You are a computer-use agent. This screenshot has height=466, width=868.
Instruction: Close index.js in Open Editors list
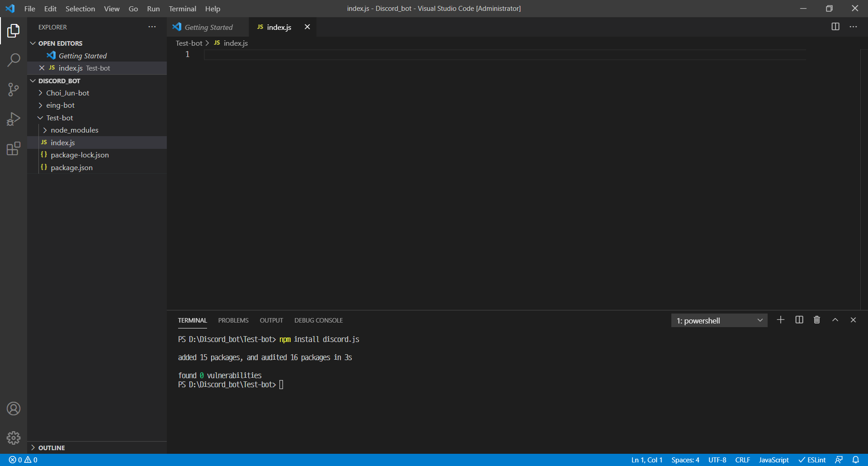point(42,68)
